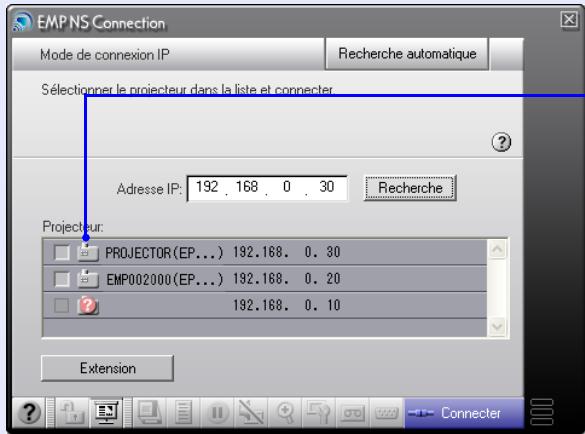Select the presentation screen mode icon
Image resolution: width=585 pixels, height=434 pixels.
(x=106, y=413)
